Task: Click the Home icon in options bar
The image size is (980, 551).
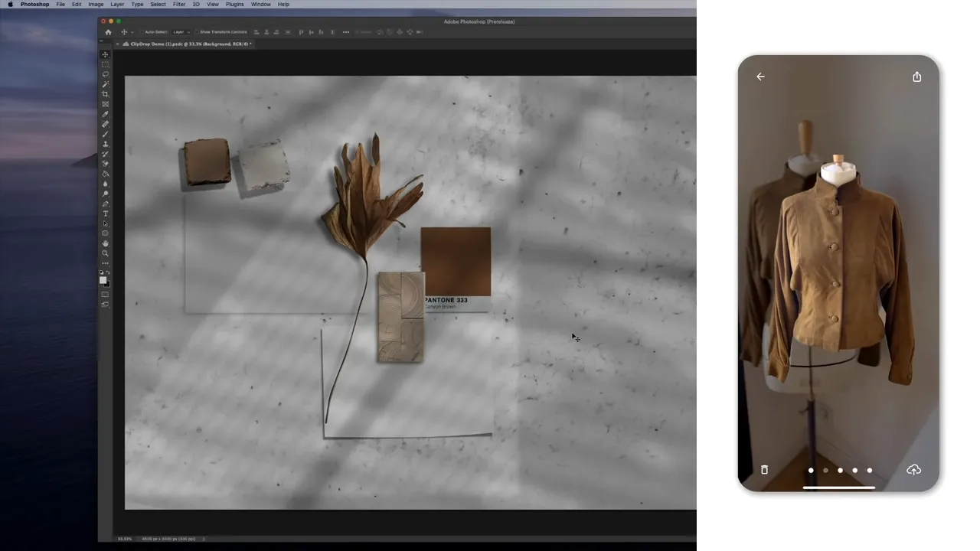Action: 108,32
